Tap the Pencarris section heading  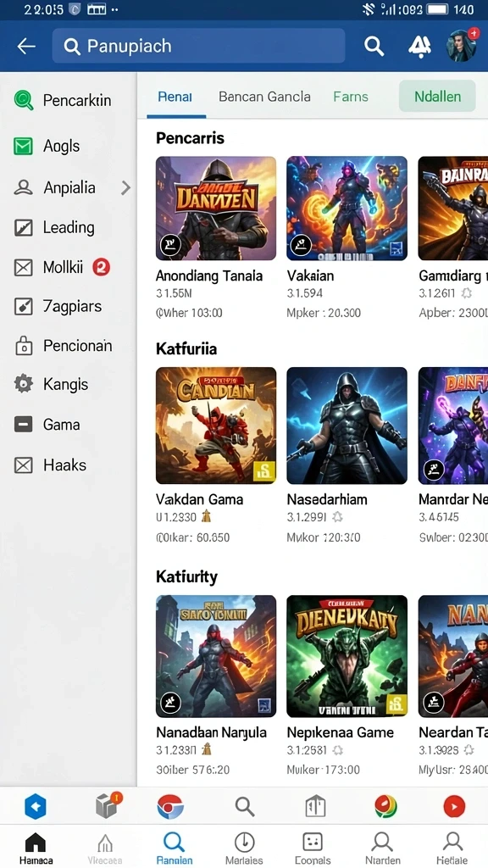coord(191,138)
